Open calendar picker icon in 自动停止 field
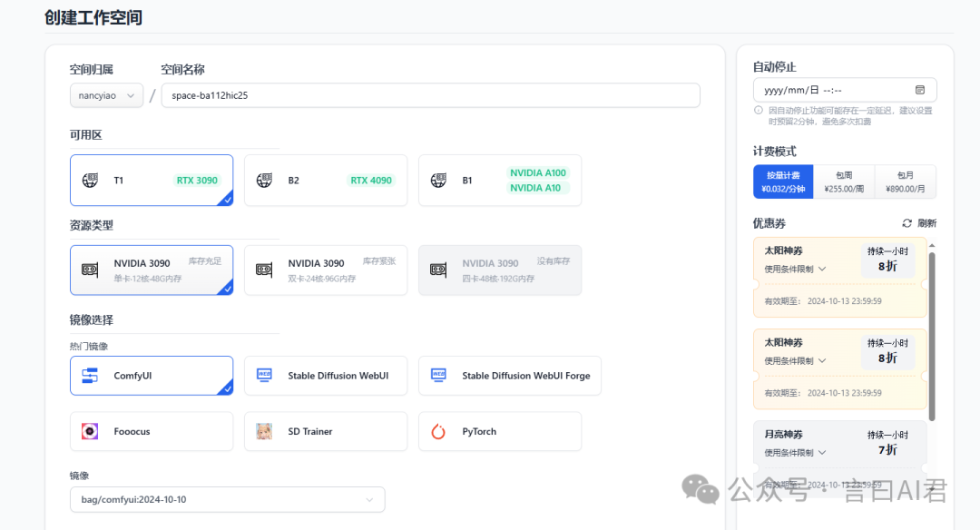This screenshot has height=530, width=980. [x=920, y=90]
